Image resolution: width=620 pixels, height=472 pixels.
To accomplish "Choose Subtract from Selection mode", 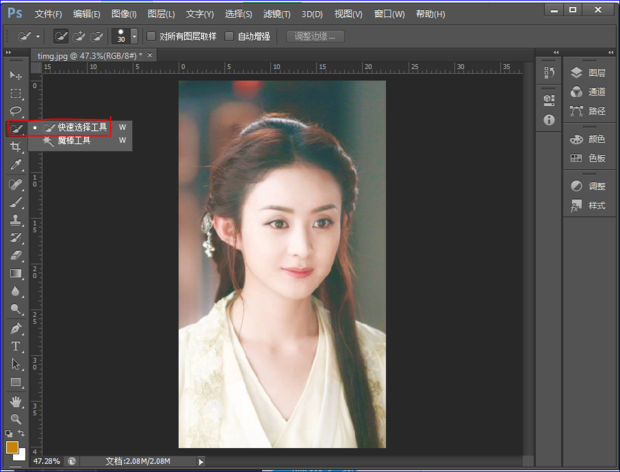I will [x=96, y=37].
